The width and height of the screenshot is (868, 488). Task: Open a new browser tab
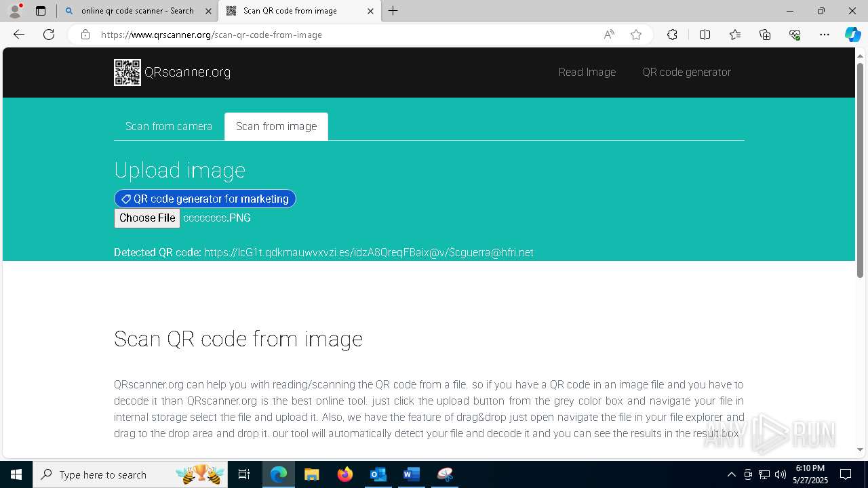393,11
